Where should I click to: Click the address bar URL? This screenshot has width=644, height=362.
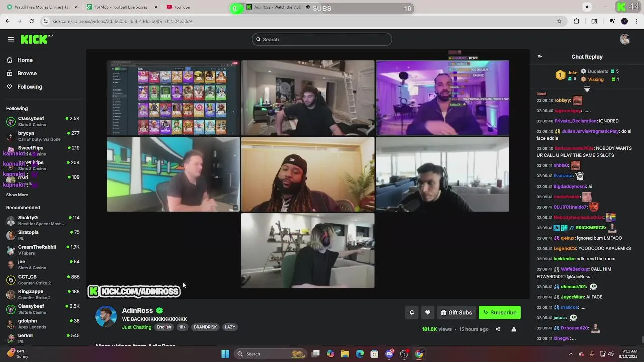pos(122,21)
